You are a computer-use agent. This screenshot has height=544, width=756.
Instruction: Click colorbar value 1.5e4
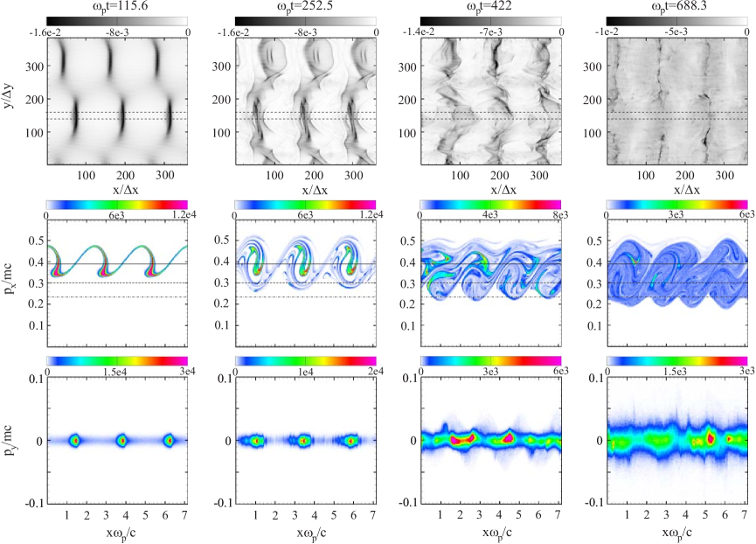[x=117, y=372]
